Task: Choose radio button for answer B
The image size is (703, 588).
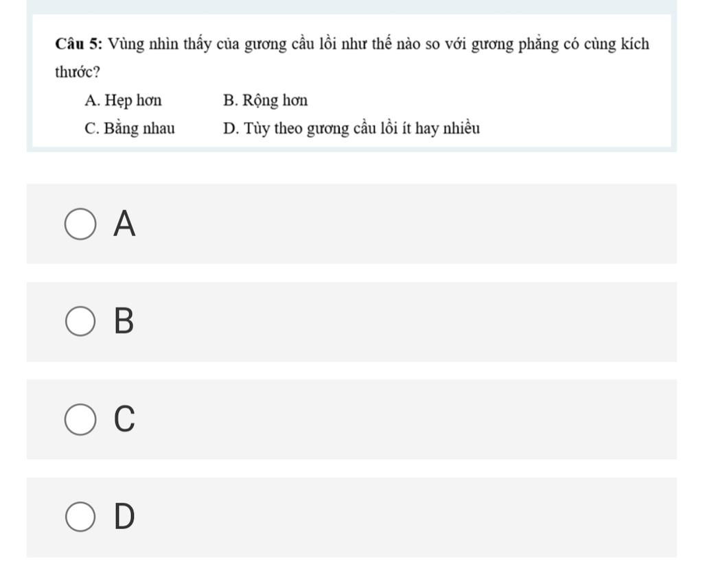Action: click(80, 321)
